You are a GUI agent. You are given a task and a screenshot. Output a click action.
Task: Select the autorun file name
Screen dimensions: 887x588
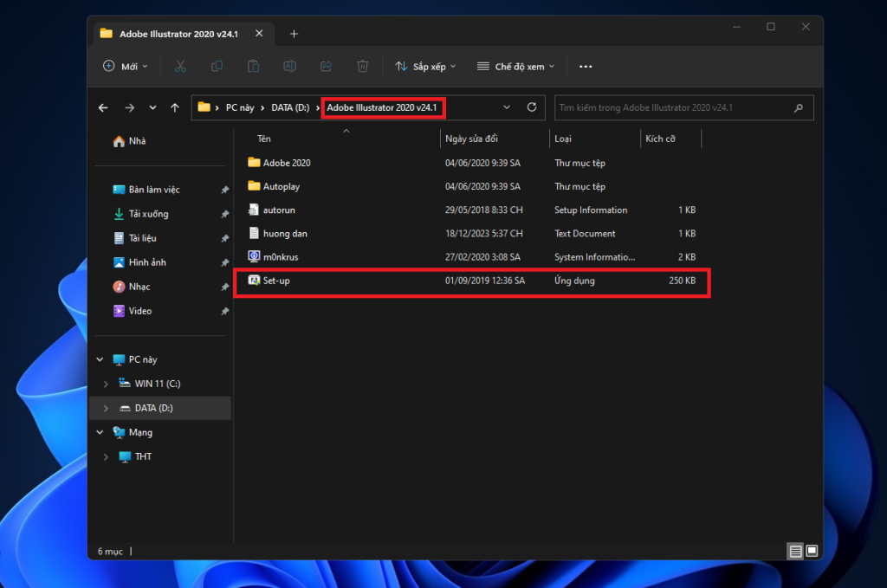click(x=279, y=210)
